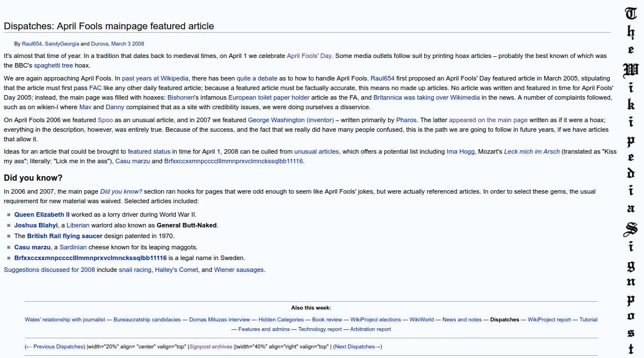This screenshot has height=358, width=644.
Task: Open Casu marzu link in ideas paragraph
Action: (x=132, y=161)
